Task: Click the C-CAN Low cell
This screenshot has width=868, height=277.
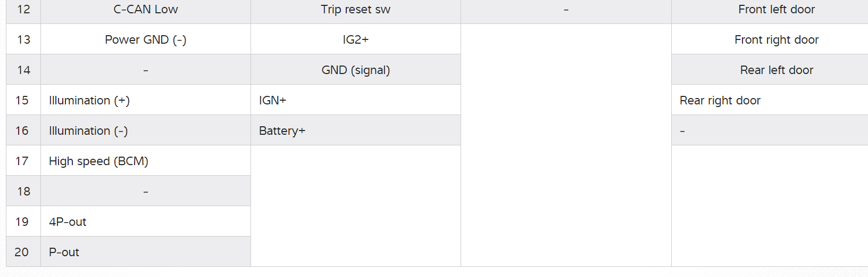Action: [146, 10]
